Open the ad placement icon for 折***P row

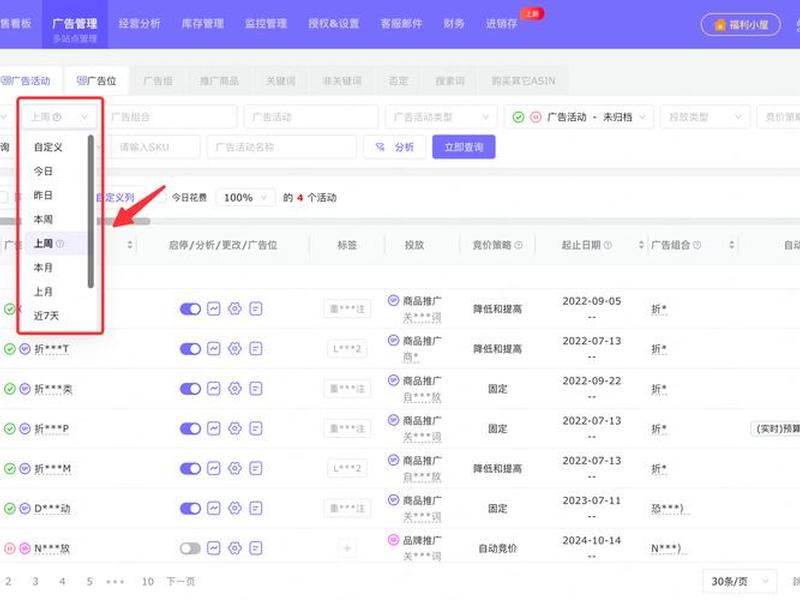coord(256,429)
